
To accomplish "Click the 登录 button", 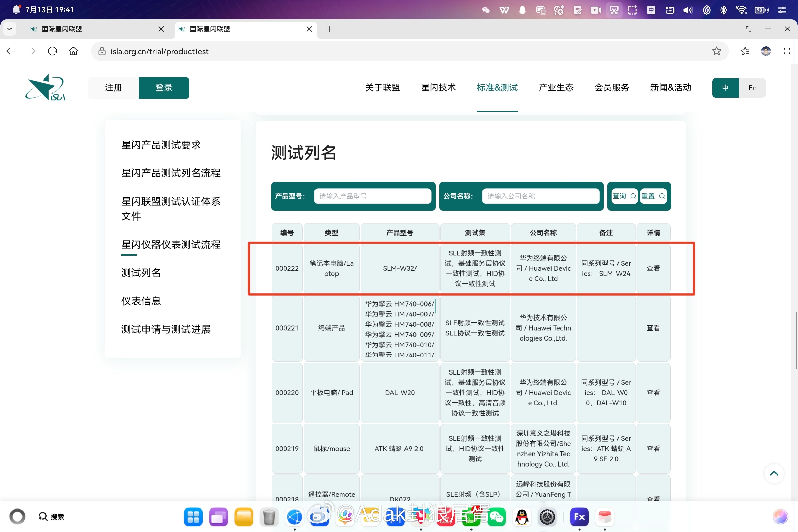I will coord(164,88).
